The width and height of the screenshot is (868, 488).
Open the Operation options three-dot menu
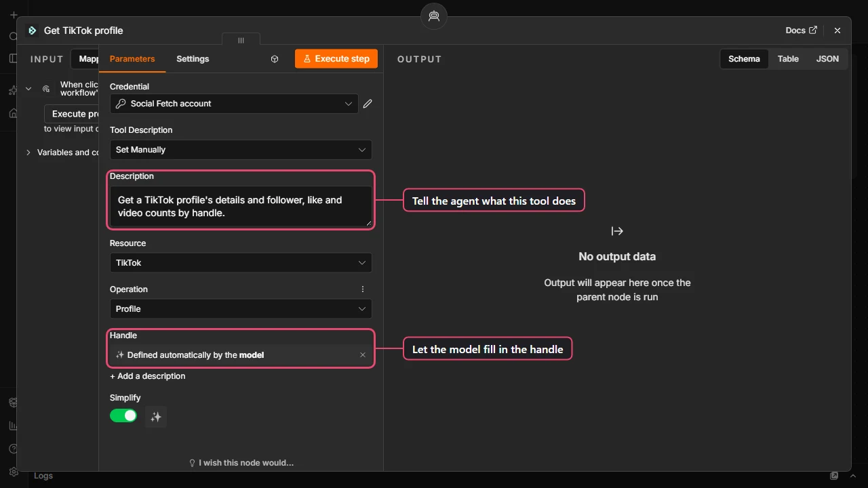[x=363, y=289]
